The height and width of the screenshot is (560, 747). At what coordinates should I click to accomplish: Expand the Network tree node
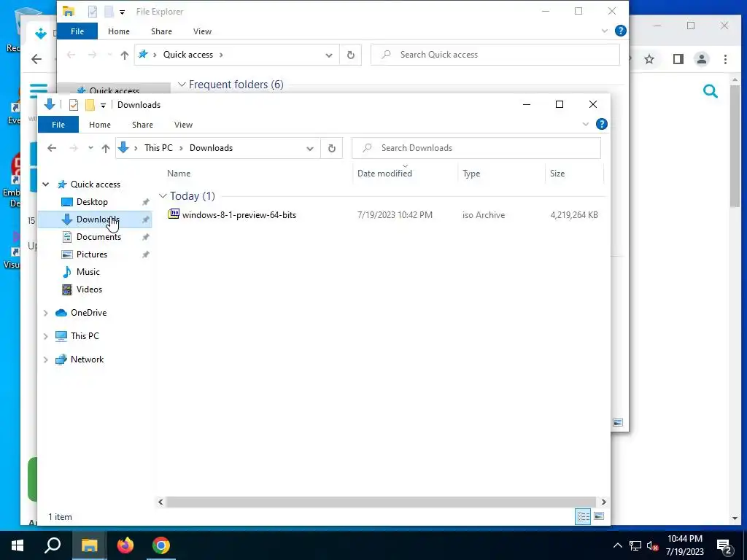[x=46, y=359]
